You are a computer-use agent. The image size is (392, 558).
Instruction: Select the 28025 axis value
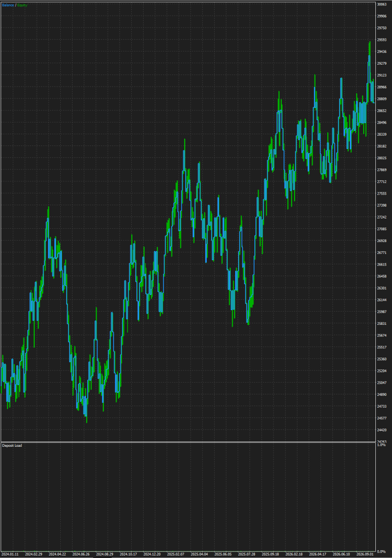pyautogui.click(x=382, y=158)
